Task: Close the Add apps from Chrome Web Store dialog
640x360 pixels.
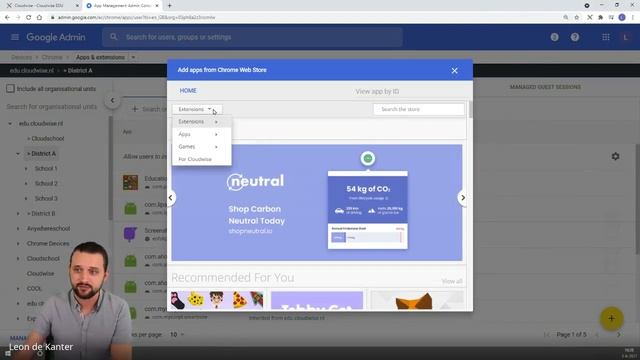Action: pos(454,71)
